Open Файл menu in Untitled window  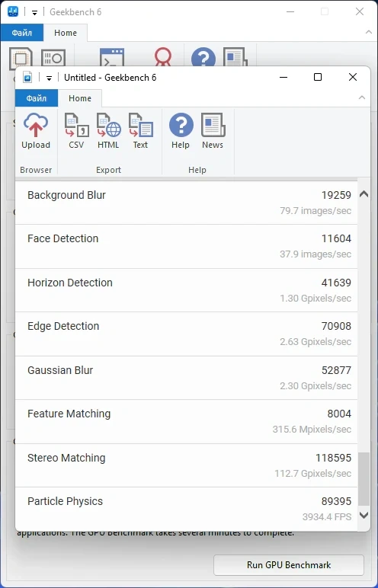(37, 98)
